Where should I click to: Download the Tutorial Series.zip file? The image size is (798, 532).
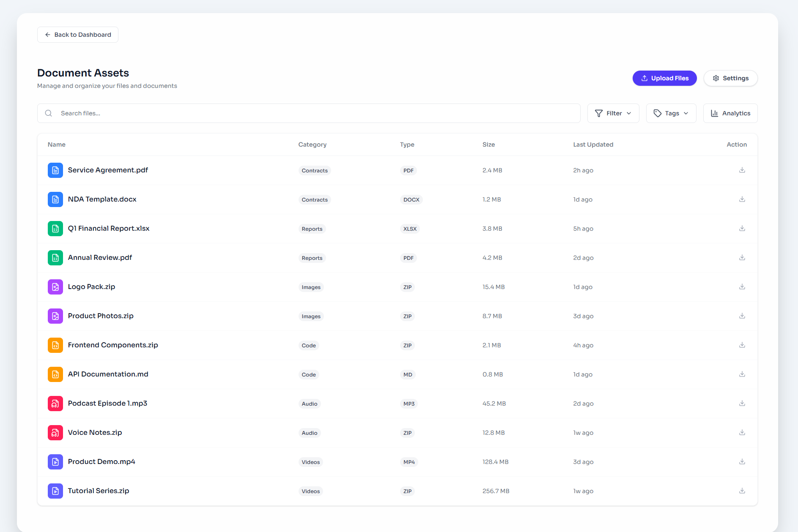pyautogui.click(x=742, y=491)
